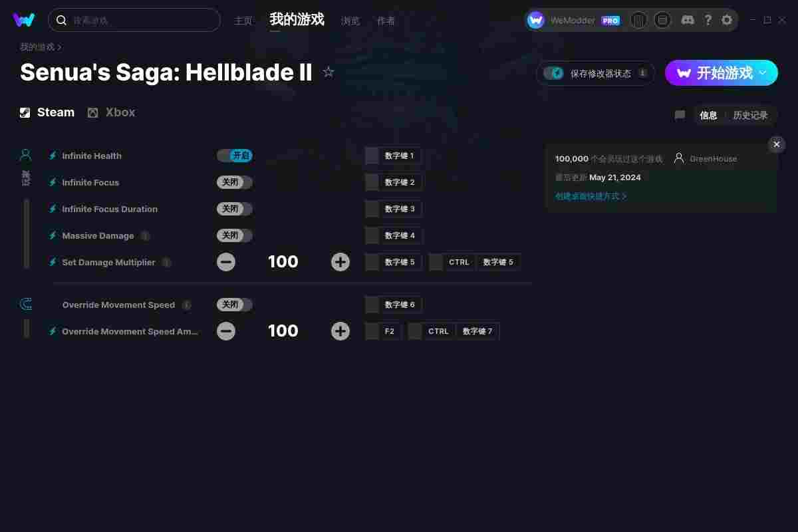Switch to the 历史记录 history tab
The width and height of the screenshot is (798, 532).
[750, 115]
